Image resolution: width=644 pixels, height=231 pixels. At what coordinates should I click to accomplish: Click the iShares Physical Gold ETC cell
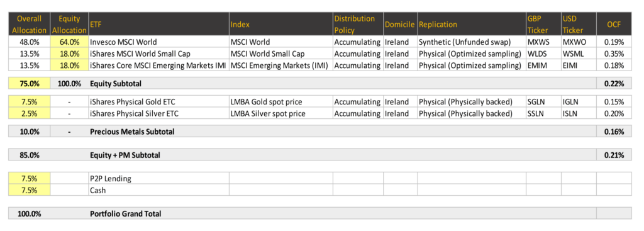[158, 101]
